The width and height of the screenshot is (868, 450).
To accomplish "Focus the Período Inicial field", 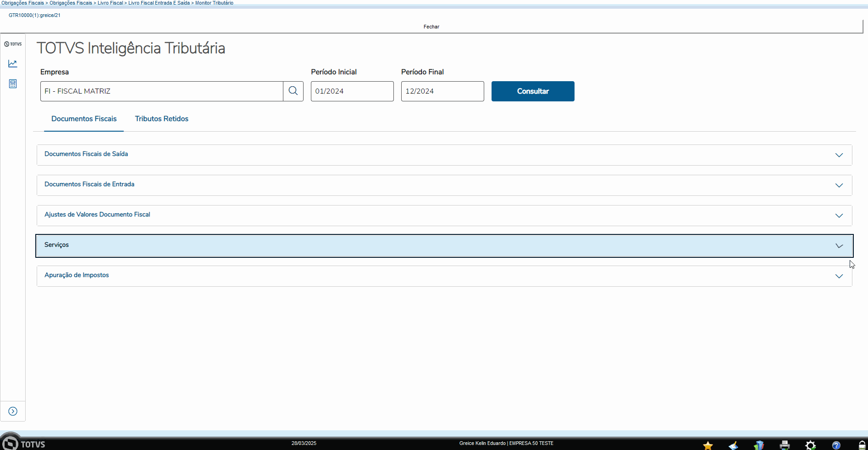I will [x=352, y=91].
